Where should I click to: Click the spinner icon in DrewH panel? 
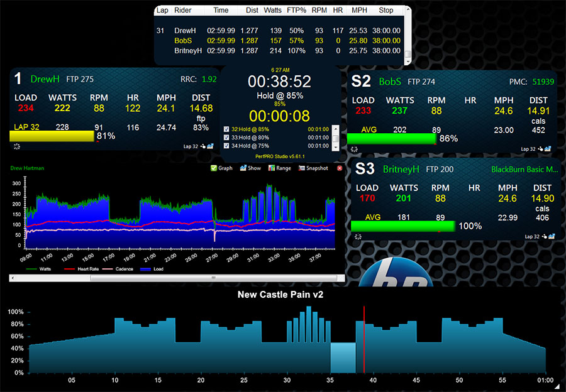[x=16, y=146]
